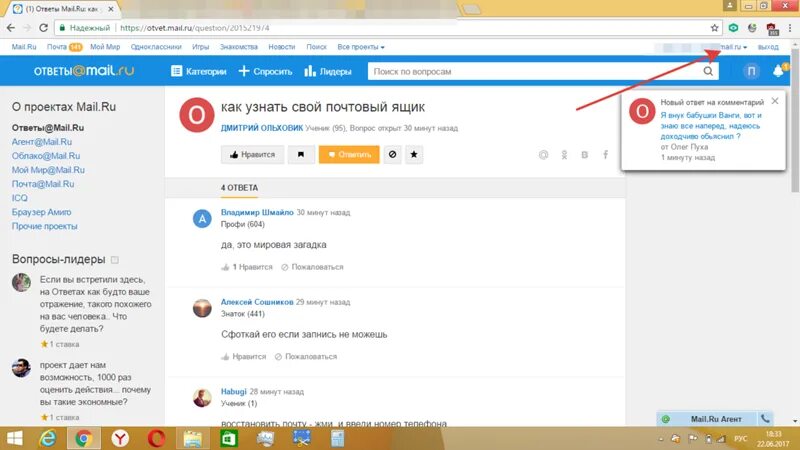Expand the Все проекты dropdown
Viewport: 800px width, 450px height.
coord(361,47)
